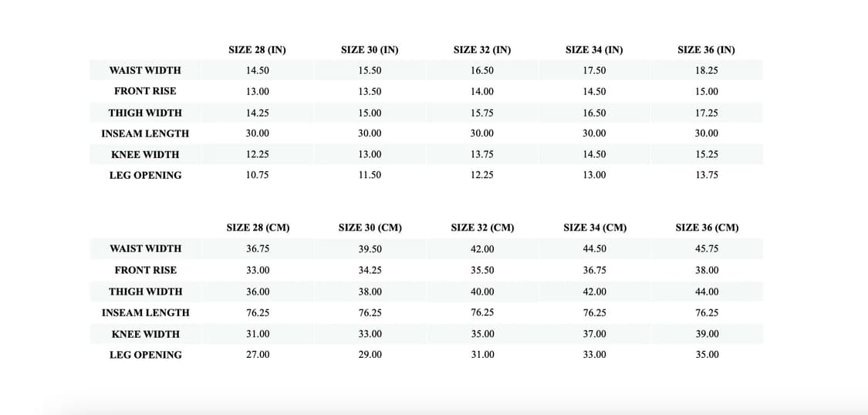
Task: Click the SIZE 28 (IN) column header
Action: tap(257, 50)
